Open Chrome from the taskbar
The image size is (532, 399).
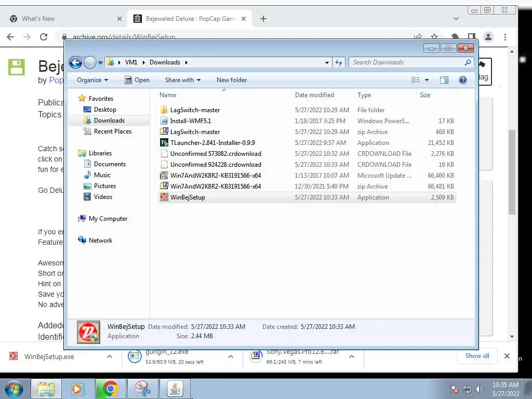click(x=110, y=389)
